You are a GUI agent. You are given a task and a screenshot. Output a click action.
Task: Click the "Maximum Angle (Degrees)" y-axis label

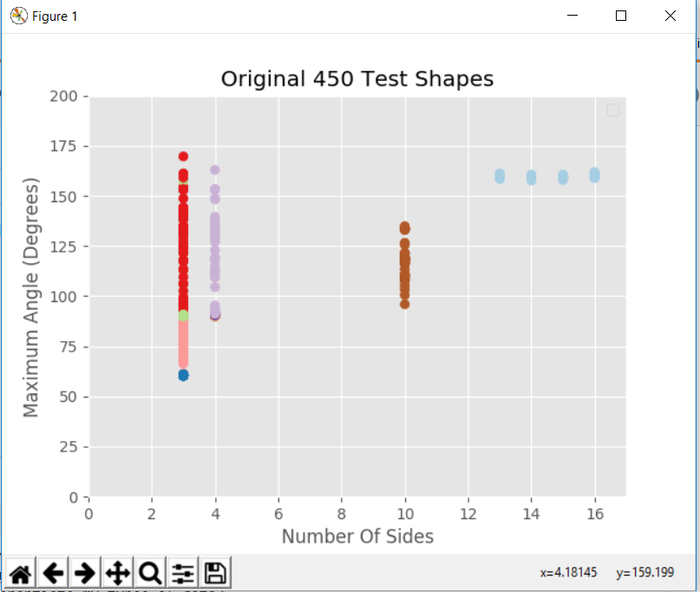coord(31,297)
